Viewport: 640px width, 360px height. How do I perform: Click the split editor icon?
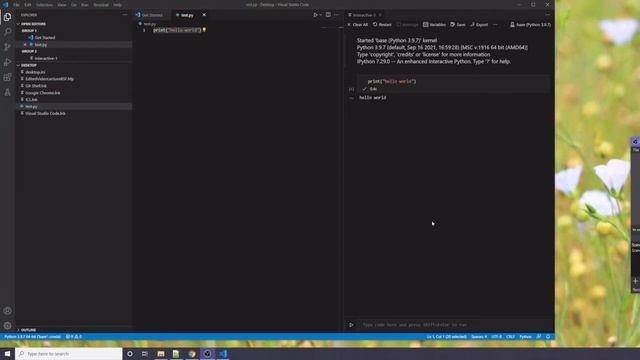coord(328,15)
